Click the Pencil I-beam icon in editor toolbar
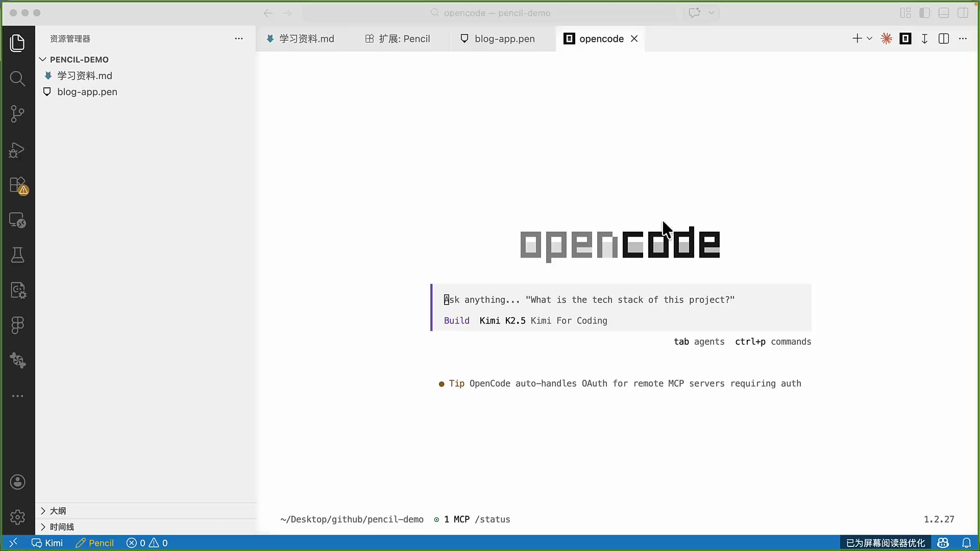 (924, 39)
